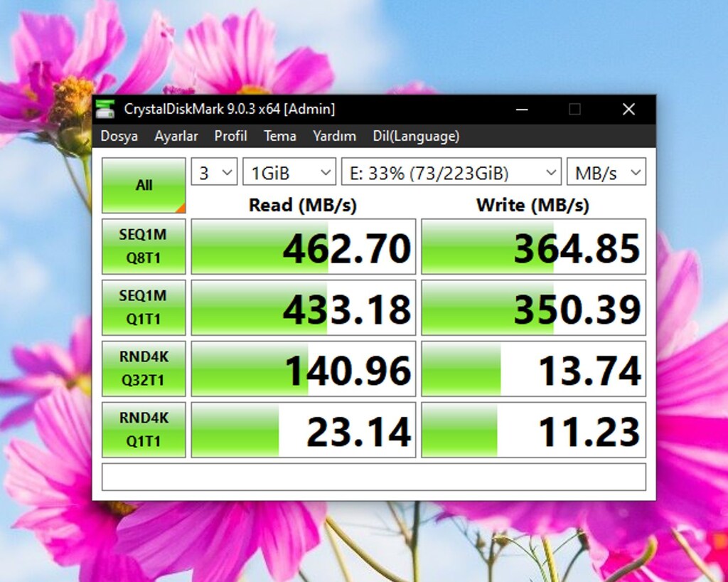The width and height of the screenshot is (728, 582).
Task: Open the Tema menu
Action: click(x=280, y=136)
